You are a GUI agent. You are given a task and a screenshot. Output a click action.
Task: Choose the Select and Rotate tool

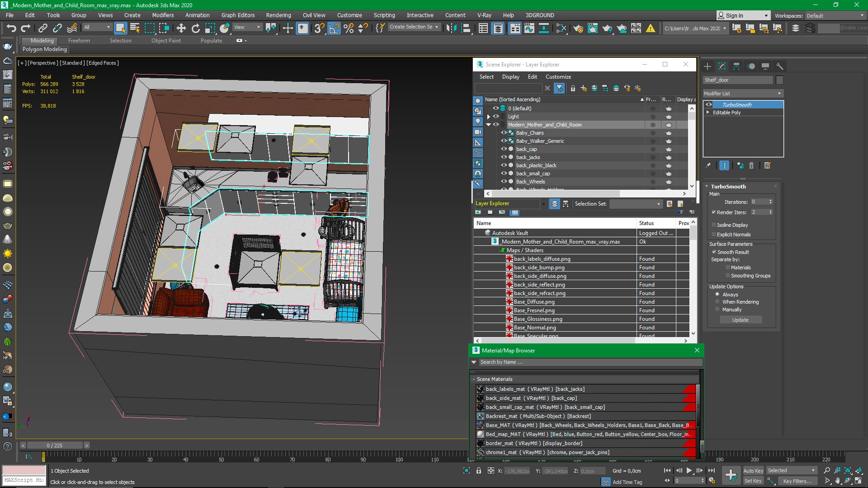click(195, 28)
